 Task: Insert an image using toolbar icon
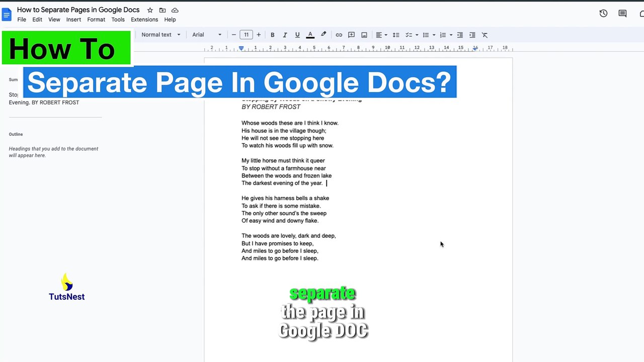(x=364, y=35)
